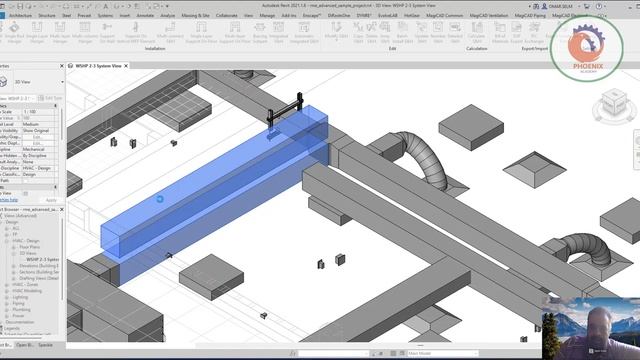
Task: Click the Legends item in project browser
Action: click(12, 328)
